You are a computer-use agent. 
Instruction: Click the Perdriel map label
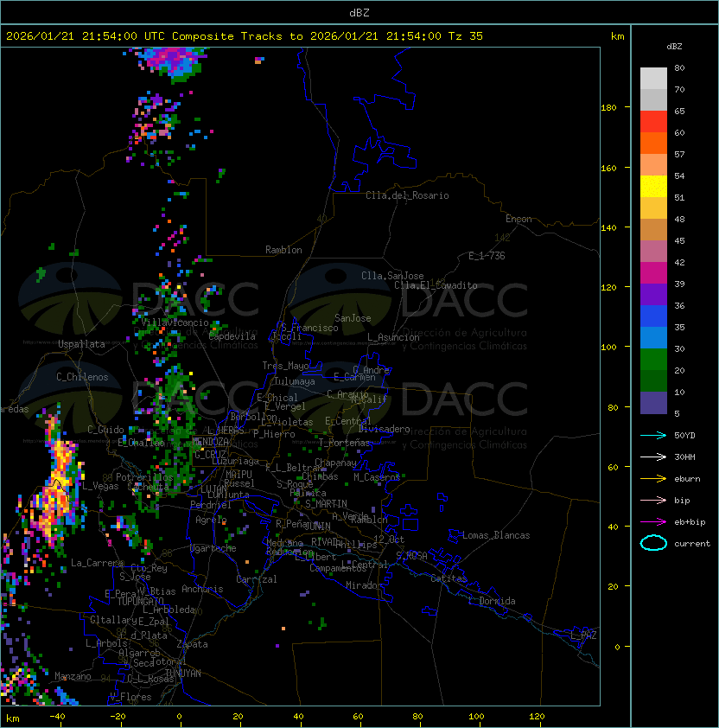tap(211, 504)
